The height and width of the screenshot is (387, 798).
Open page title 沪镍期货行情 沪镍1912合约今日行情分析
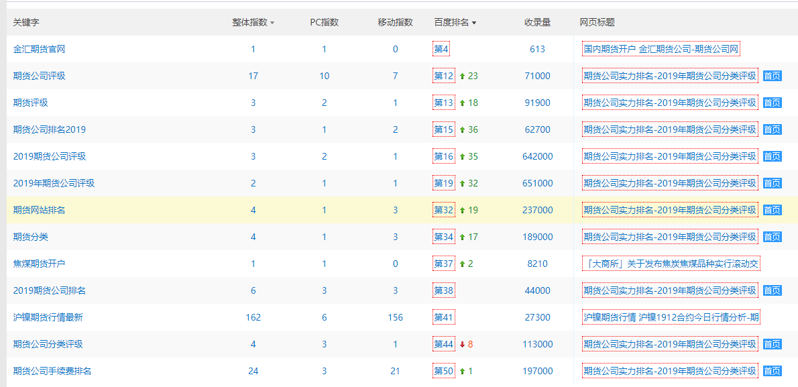coord(671,317)
